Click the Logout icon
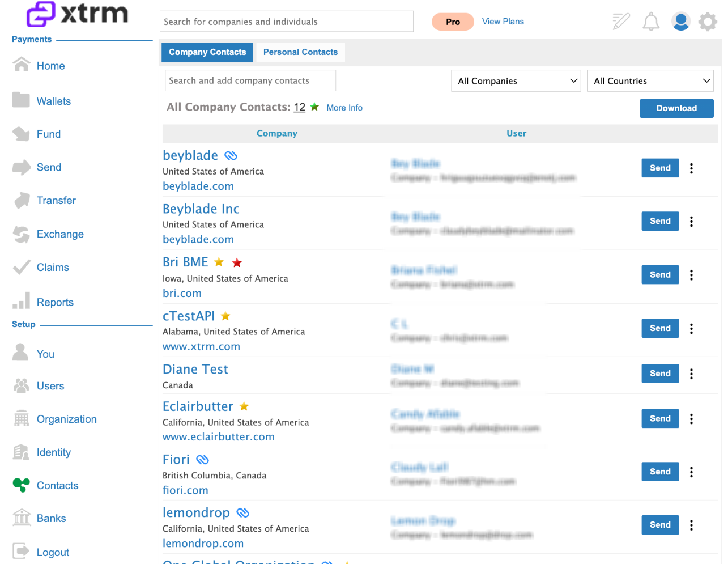Viewport: 728px width, 564px height. pyautogui.click(x=21, y=551)
